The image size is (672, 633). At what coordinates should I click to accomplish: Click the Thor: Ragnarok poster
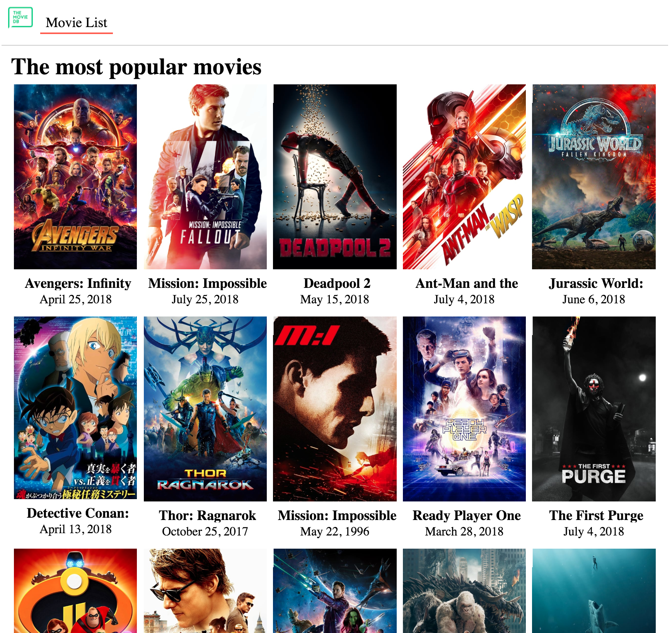click(205, 409)
